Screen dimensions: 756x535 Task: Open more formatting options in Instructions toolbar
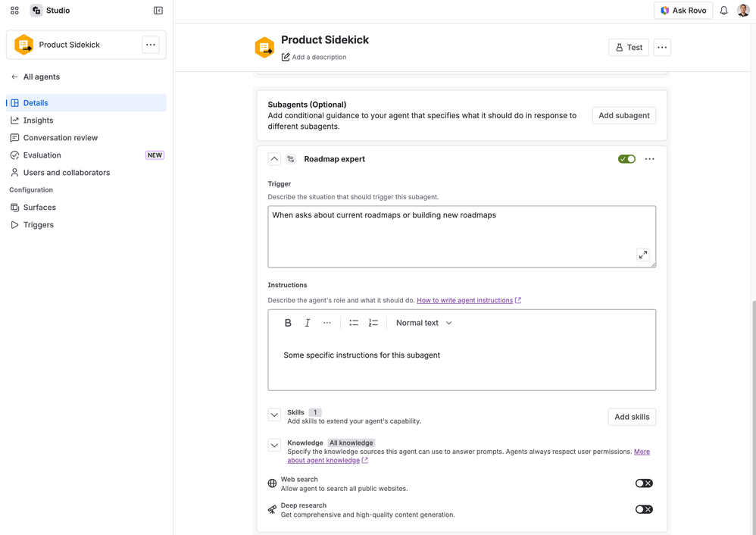click(327, 323)
